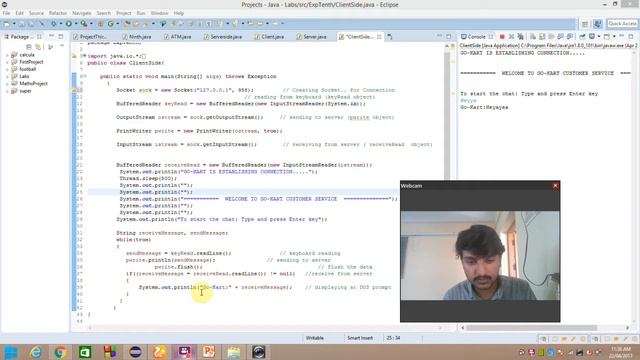Switch to the Serverside.java tab
The image size is (640, 360).
[x=222, y=37]
